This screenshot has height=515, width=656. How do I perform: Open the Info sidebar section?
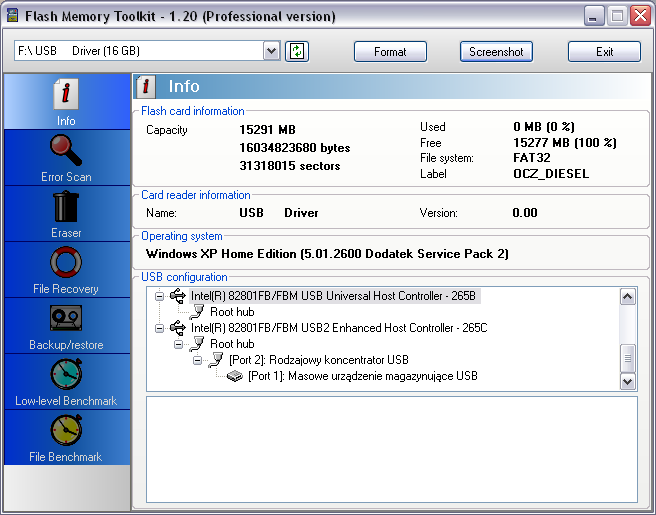point(66,101)
